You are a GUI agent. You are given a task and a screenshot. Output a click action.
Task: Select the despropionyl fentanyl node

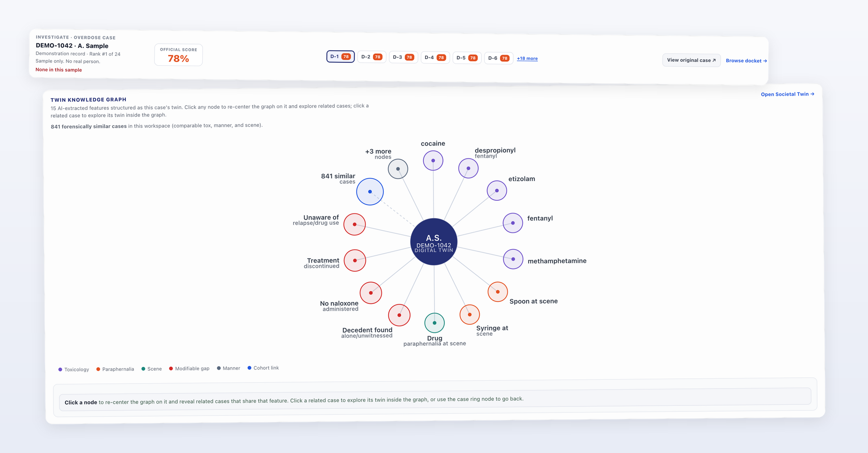tap(468, 168)
